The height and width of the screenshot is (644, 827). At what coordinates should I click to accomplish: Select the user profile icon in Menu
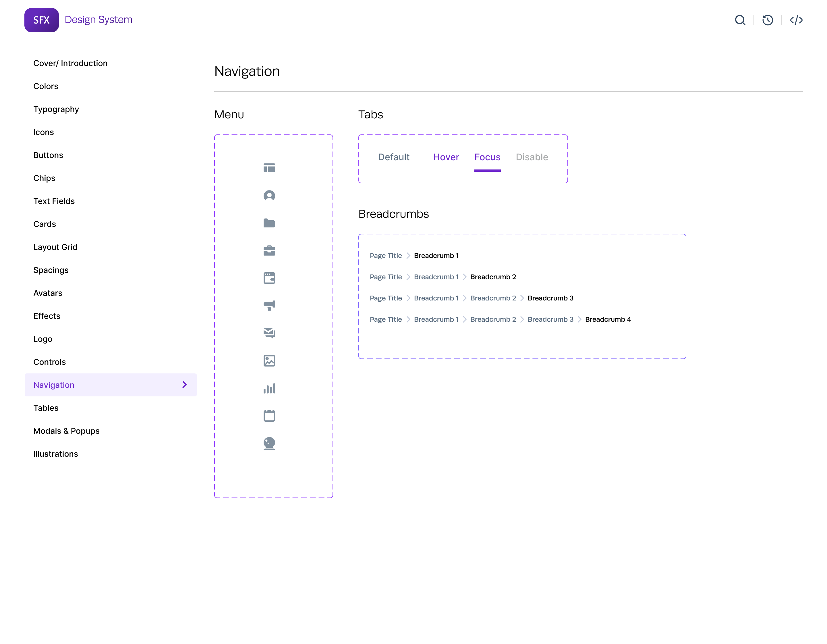tap(269, 196)
